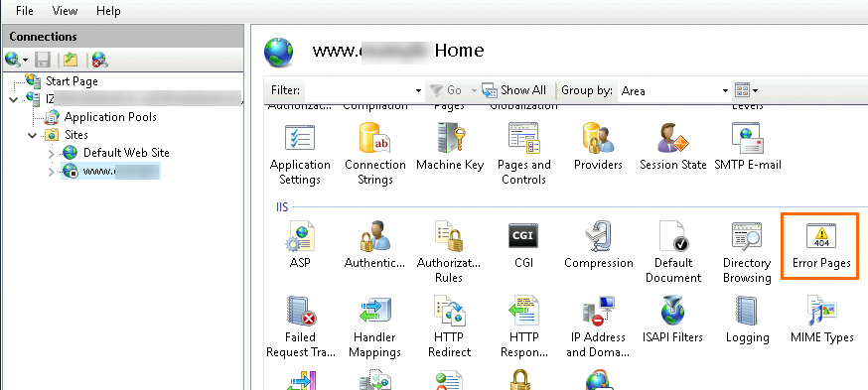
Task: Open the Error Pages feature
Action: (821, 247)
